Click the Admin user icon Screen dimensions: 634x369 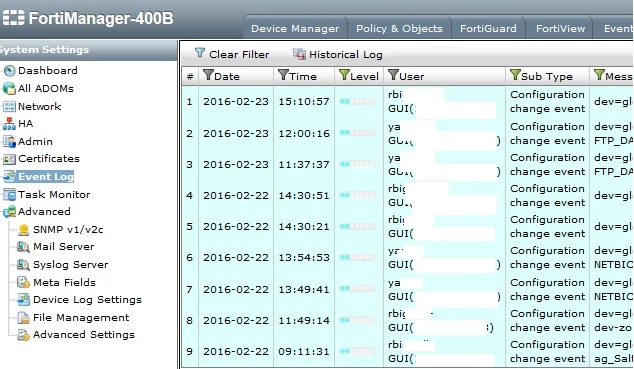[9, 141]
